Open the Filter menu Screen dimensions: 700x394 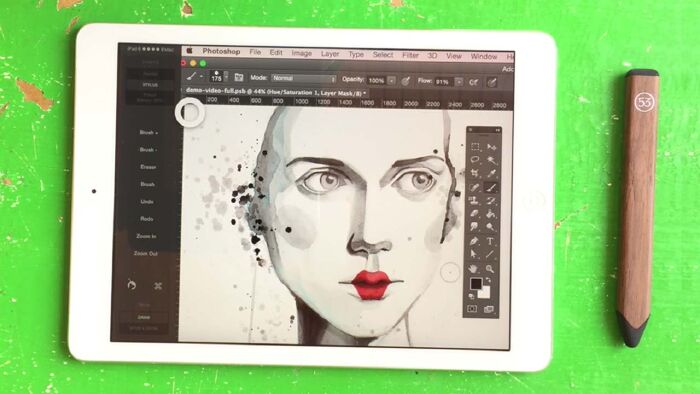[x=410, y=55]
